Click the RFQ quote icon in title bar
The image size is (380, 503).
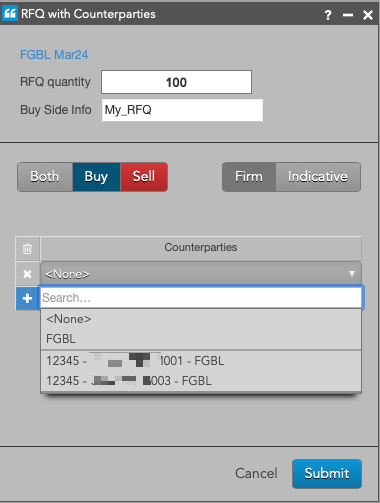(10, 14)
